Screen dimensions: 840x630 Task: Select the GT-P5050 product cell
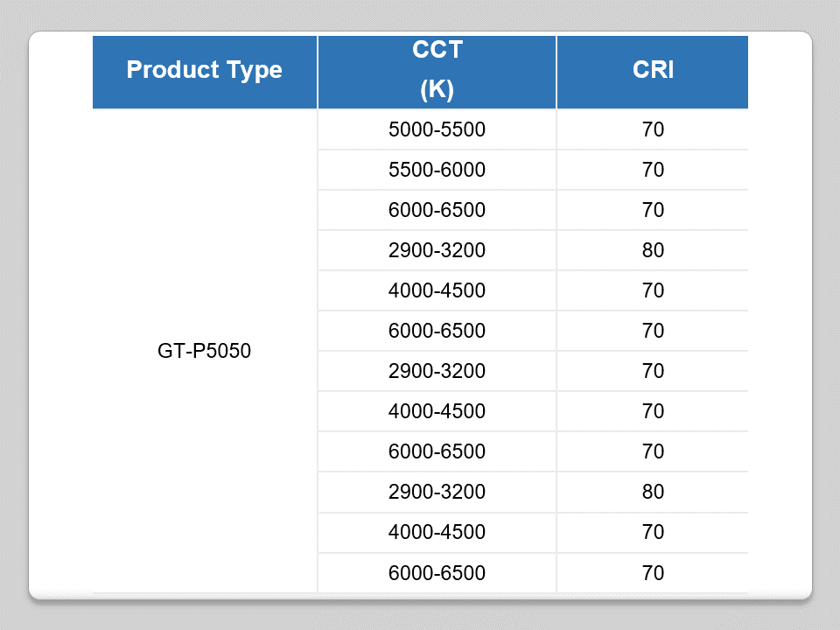tap(204, 352)
